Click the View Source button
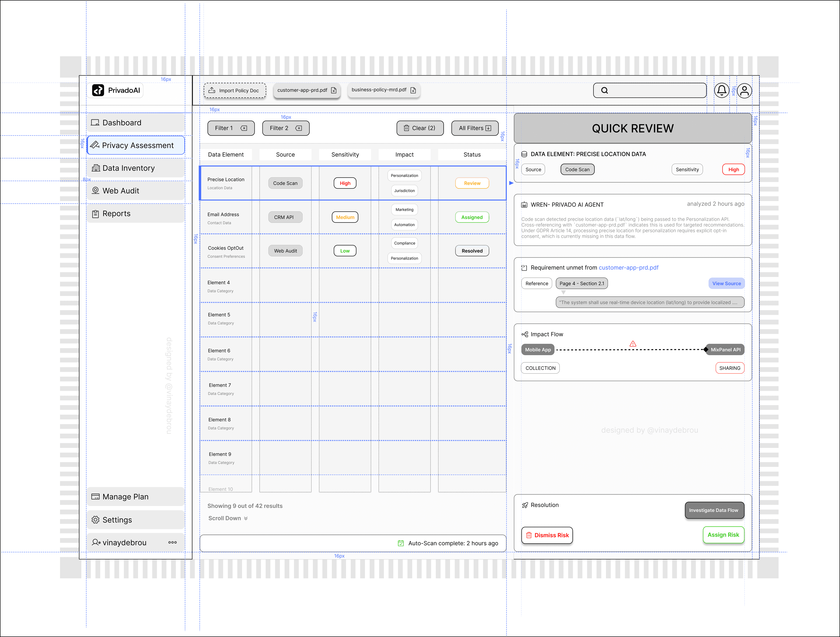Screen dimensions: 840x637 coord(726,283)
